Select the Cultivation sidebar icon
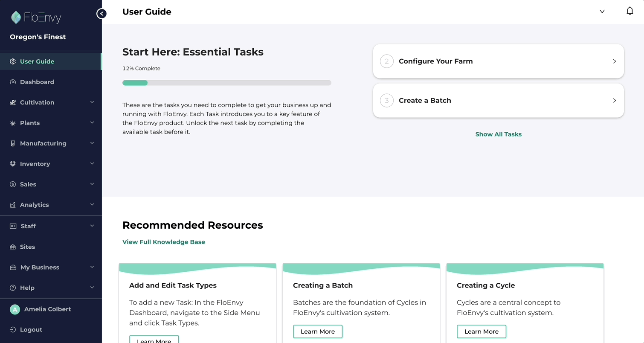 point(12,102)
